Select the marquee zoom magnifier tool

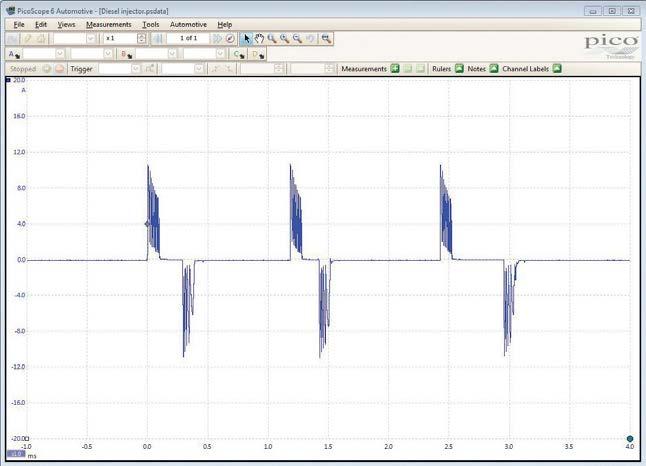pyautogui.click(x=272, y=39)
